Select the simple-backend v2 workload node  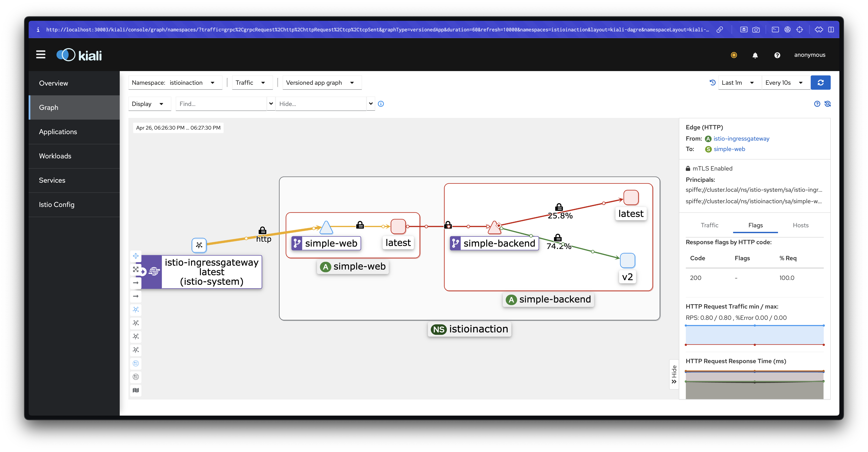pyautogui.click(x=628, y=260)
